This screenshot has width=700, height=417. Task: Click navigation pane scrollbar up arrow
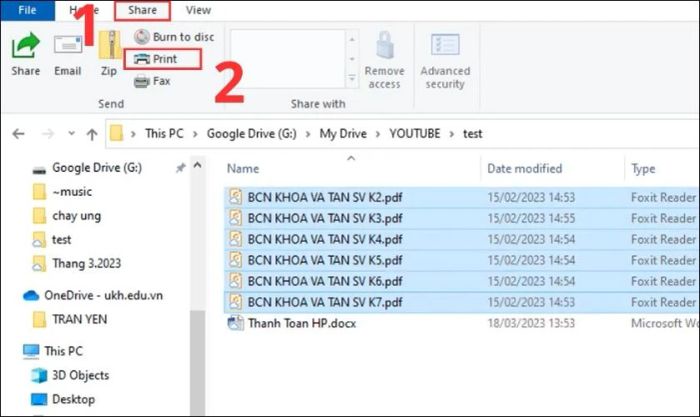tap(197, 166)
